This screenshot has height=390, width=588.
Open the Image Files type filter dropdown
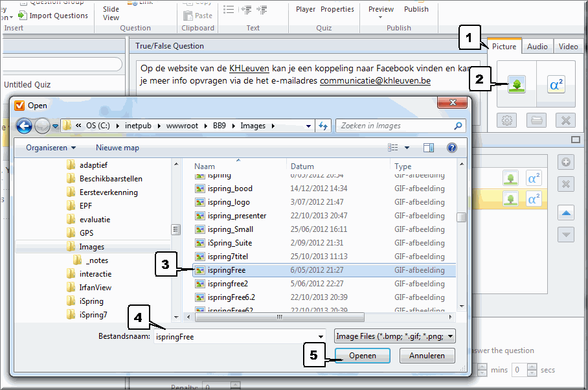click(x=450, y=336)
